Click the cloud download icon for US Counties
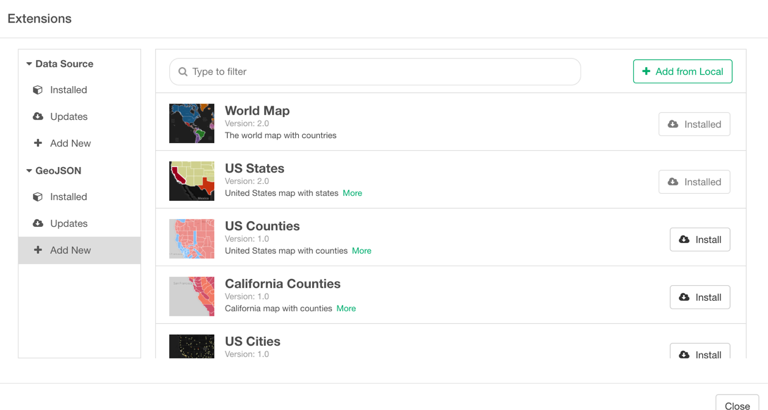 click(x=684, y=240)
